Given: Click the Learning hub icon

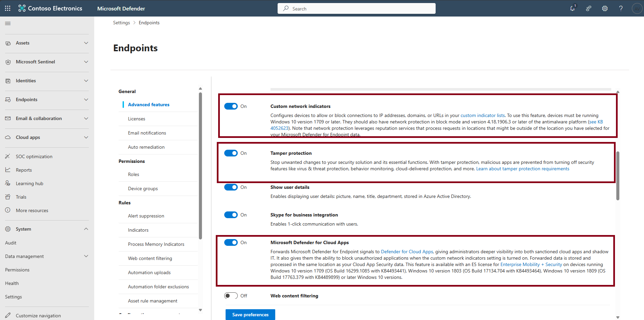Looking at the screenshot, I should pyautogui.click(x=8, y=183).
